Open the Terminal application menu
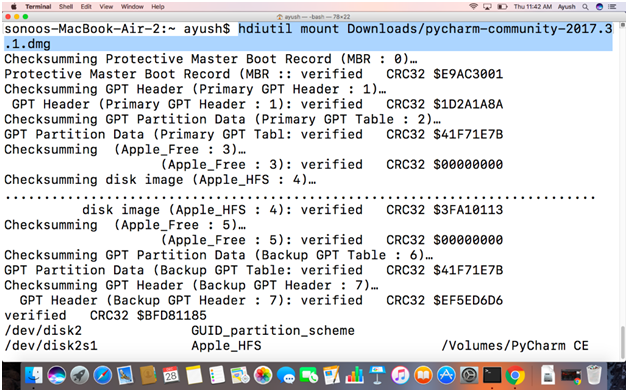 (38, 6)
